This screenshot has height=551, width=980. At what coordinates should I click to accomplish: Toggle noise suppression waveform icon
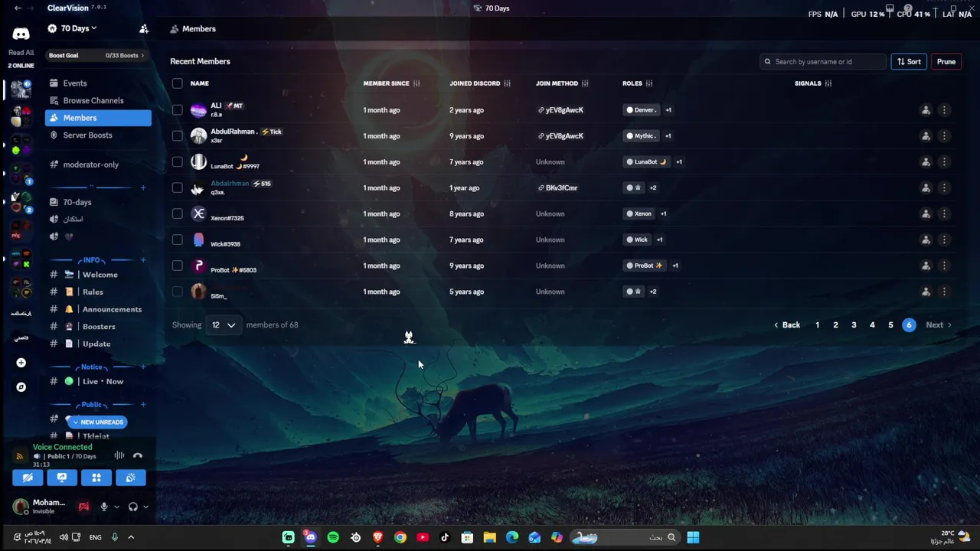coord(119,455)
